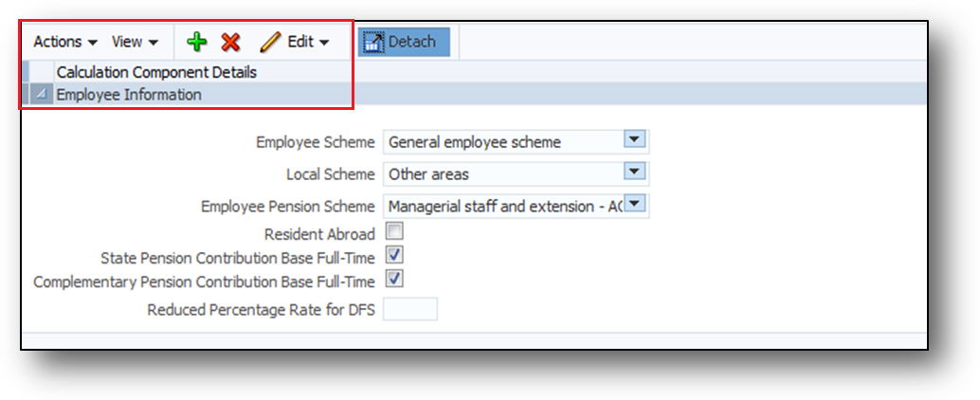Open the Employee Pension Scheme dropdown
This screenshot has height=400, width=980.
pyautogui.click(x=635, y=203)
